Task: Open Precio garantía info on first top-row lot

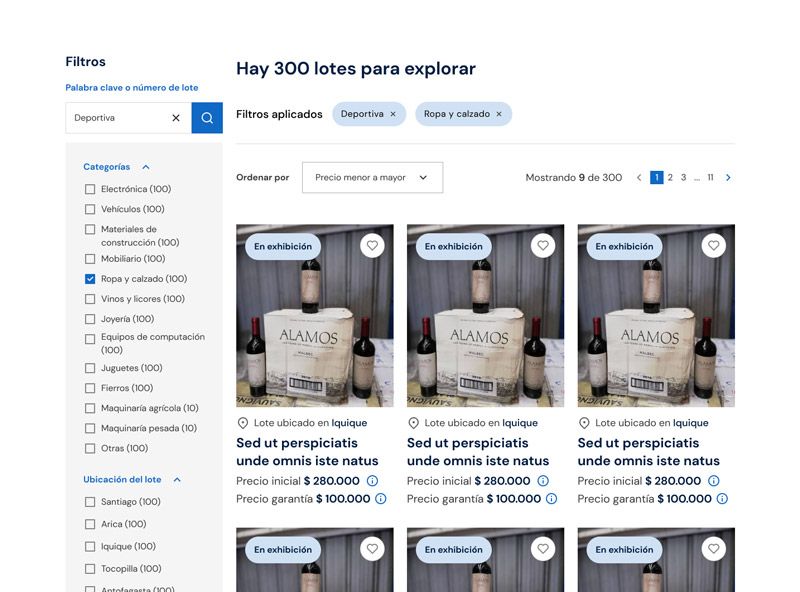Action: pyautogui.click(x=381, y=499)
